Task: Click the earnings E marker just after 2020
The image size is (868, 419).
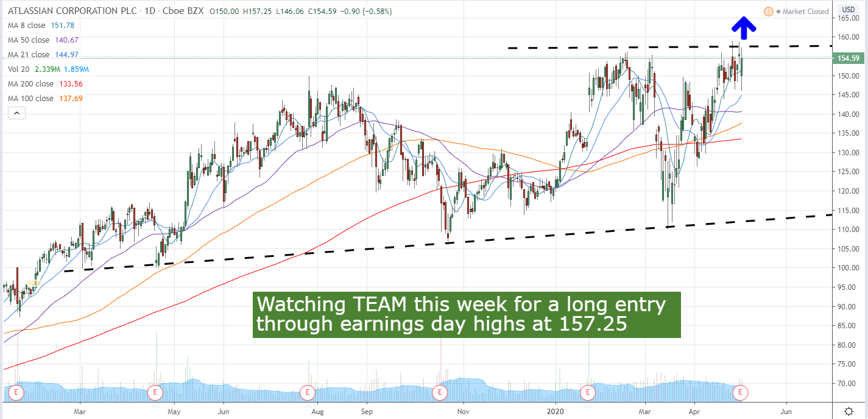Action: (x=587, y=393)
